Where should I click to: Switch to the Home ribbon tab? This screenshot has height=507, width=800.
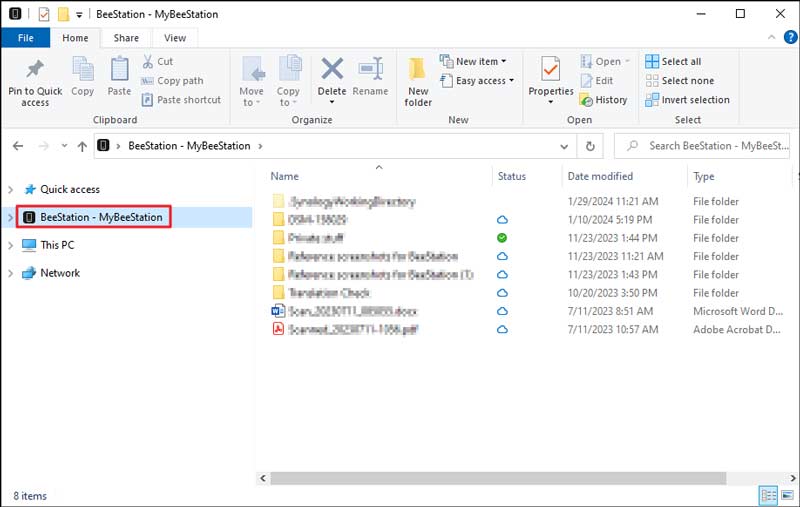point(75,38)
